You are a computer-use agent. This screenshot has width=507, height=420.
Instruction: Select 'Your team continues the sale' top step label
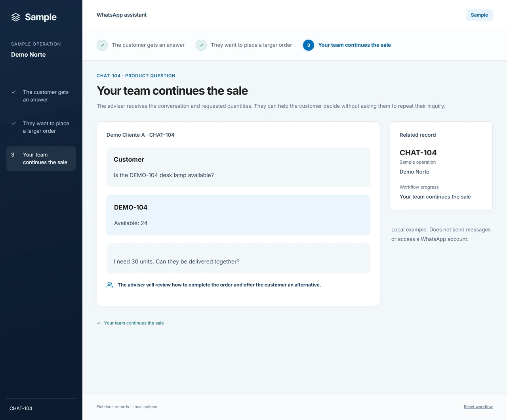click(x=355, y=45)
